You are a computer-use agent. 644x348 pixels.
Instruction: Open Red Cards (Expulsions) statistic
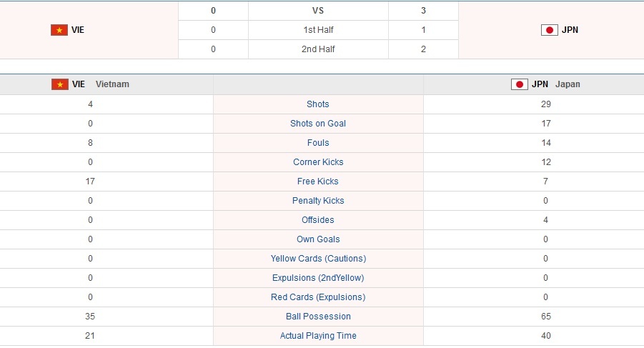[x=318, y=297]
